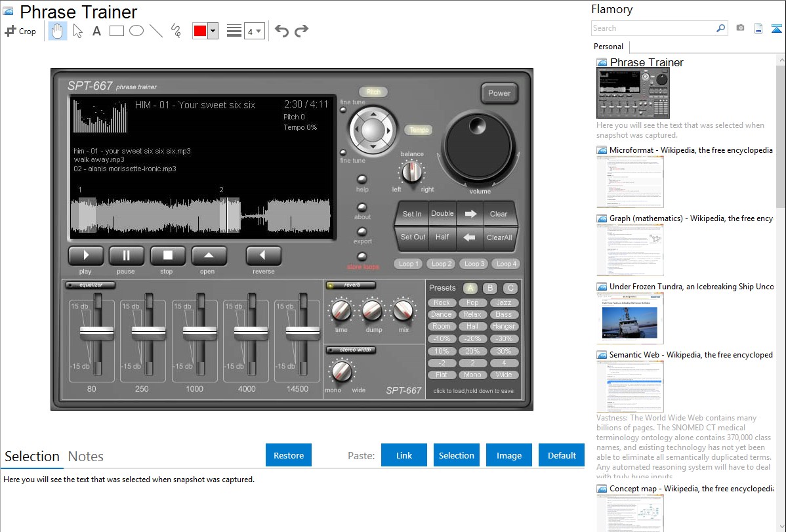The width and height of the screenshot is (786, 532).
Task: Pick the ellipse shape tool
Action: point(136,31)
